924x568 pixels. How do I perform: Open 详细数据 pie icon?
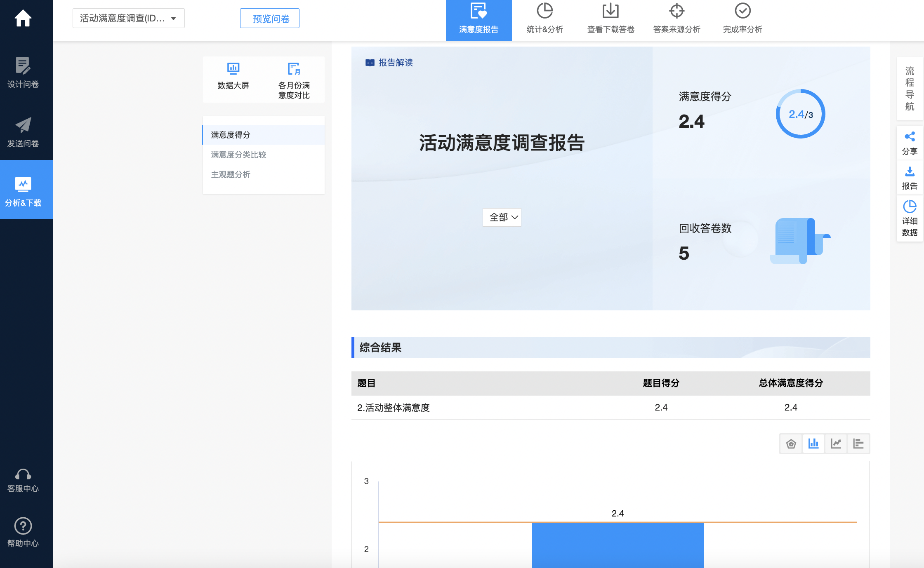tap(910, 218)
